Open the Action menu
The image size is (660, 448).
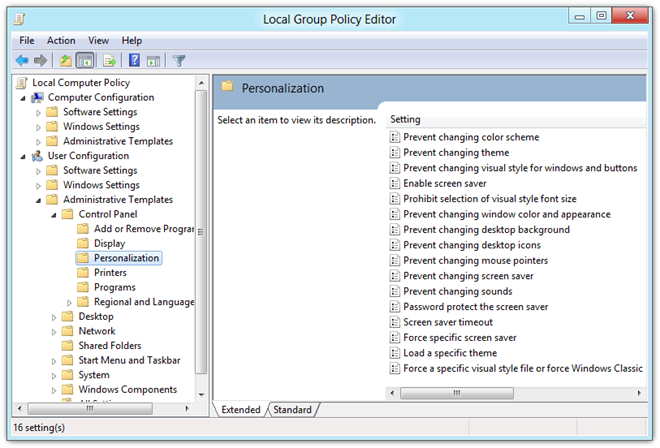(x=61, y=40)
